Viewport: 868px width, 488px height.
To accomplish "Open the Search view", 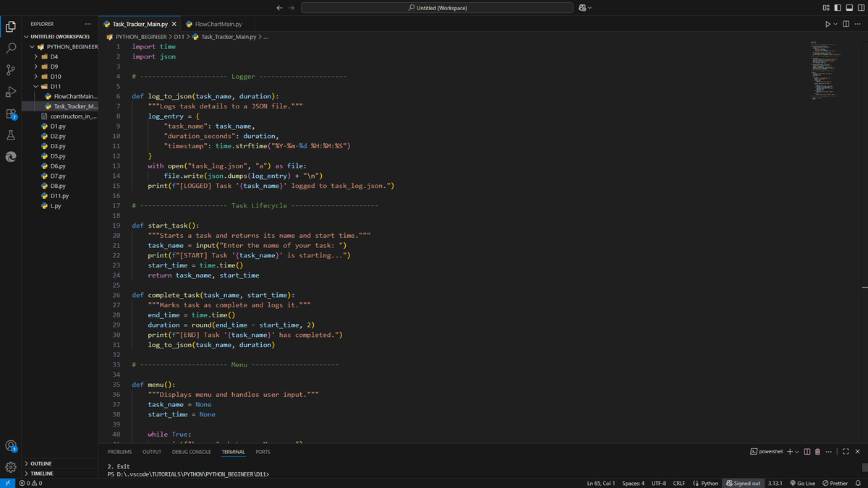I will 10,48.
